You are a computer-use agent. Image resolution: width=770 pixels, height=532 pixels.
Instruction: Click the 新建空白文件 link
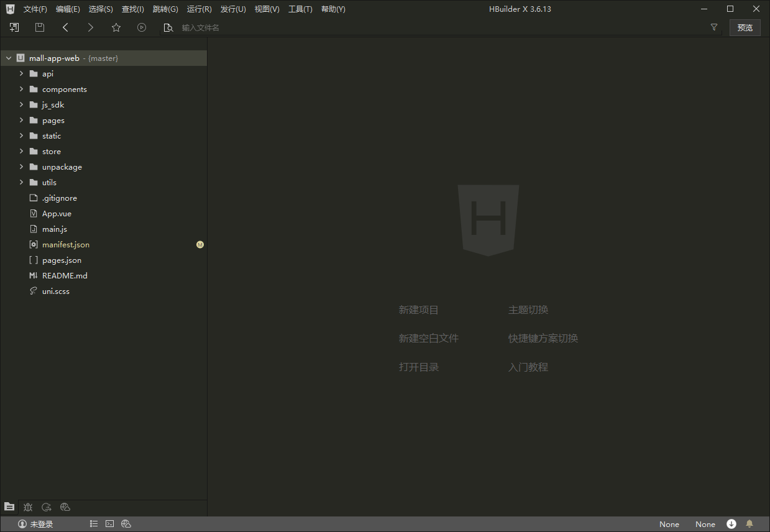point(429,338)
